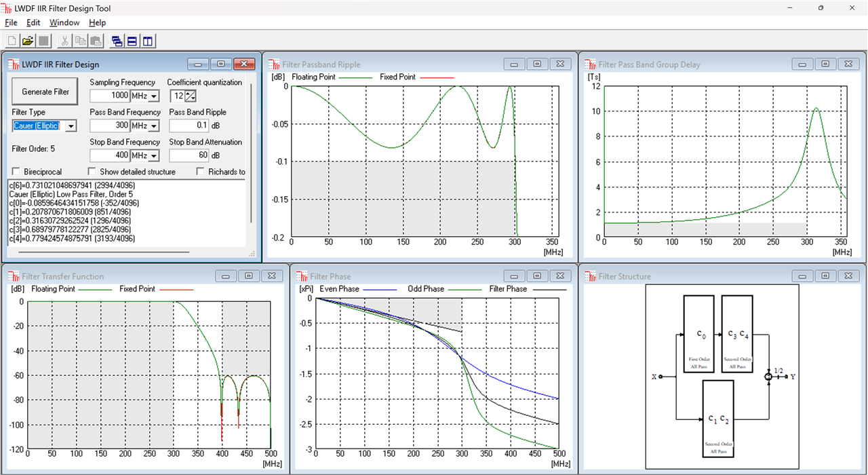Cascade windows with the toolbar icon

pyautogui.click(x=117, y=41)
